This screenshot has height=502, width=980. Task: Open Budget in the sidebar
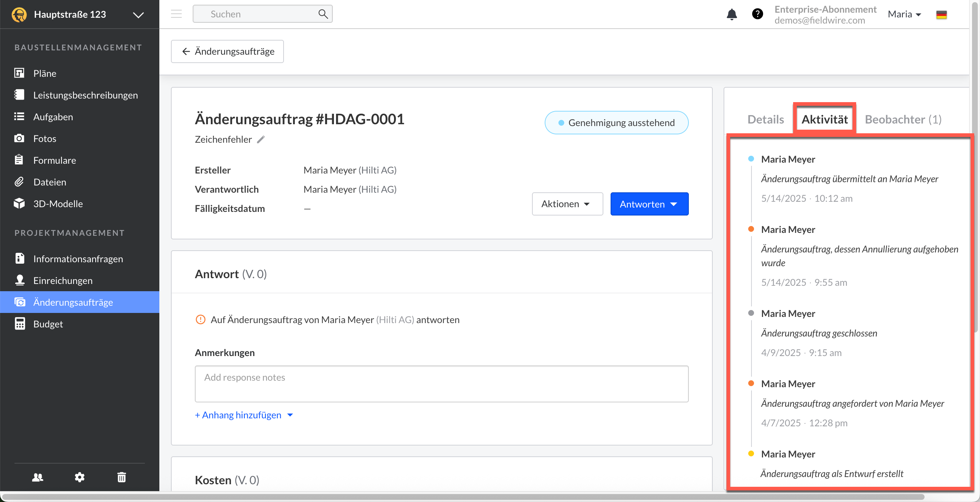coord(48,324)
